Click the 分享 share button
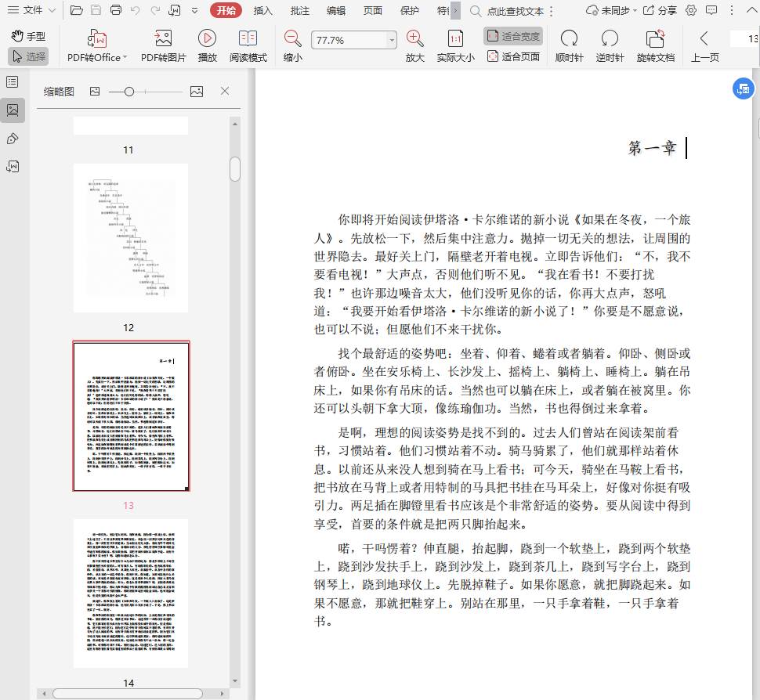The height and width of the screenshot is (700, 760). (x=660, y=10)
